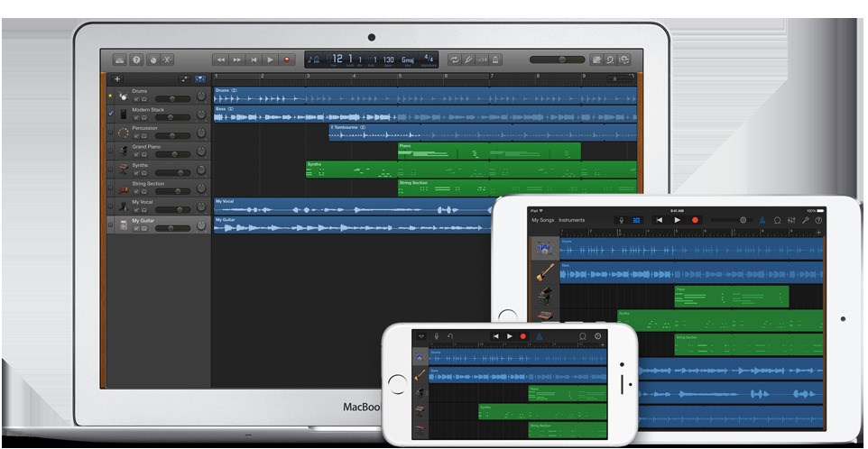
Task: Select the My Guitar track header
Action: tap(159, 225)
